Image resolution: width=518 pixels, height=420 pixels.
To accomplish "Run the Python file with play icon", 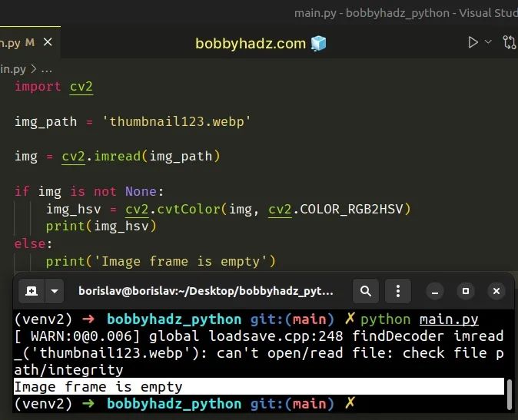I will 473,42.
